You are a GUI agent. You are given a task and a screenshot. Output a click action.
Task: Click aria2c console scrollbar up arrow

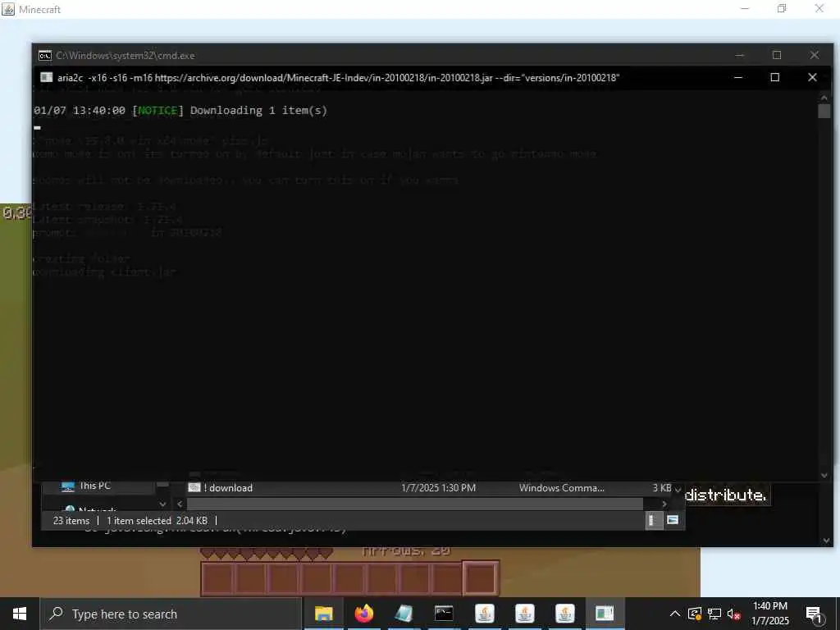point(824,97)
